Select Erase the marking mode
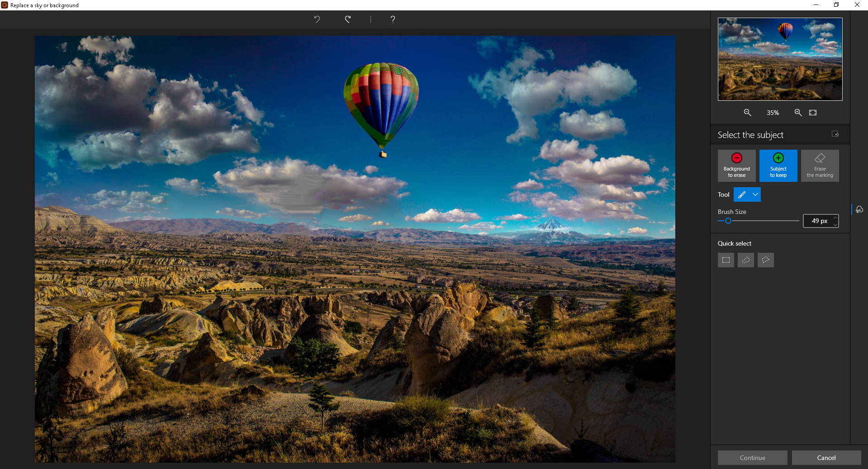Image resolution: width=868 pixels, height=469 pixels. click(820, 166)
